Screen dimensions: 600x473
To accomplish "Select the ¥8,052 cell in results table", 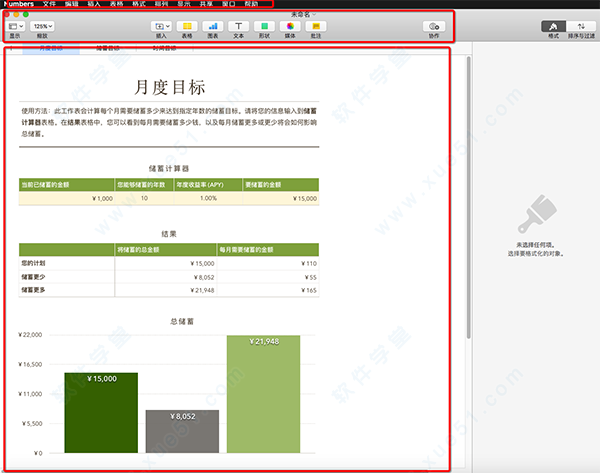I will 166,277.
